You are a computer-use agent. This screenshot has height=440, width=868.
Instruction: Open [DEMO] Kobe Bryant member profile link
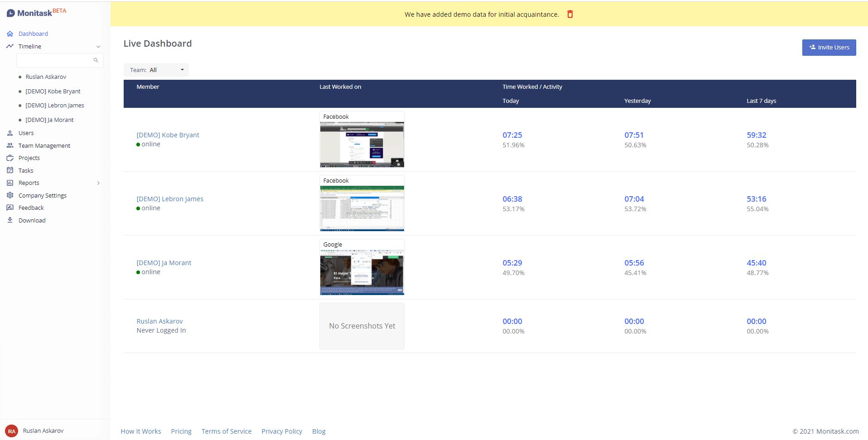168,135
